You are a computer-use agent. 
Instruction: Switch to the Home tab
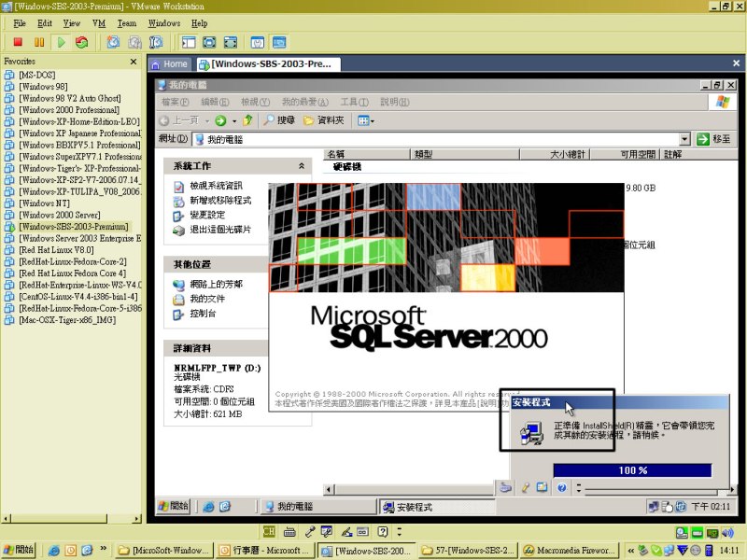pos(170,63)
